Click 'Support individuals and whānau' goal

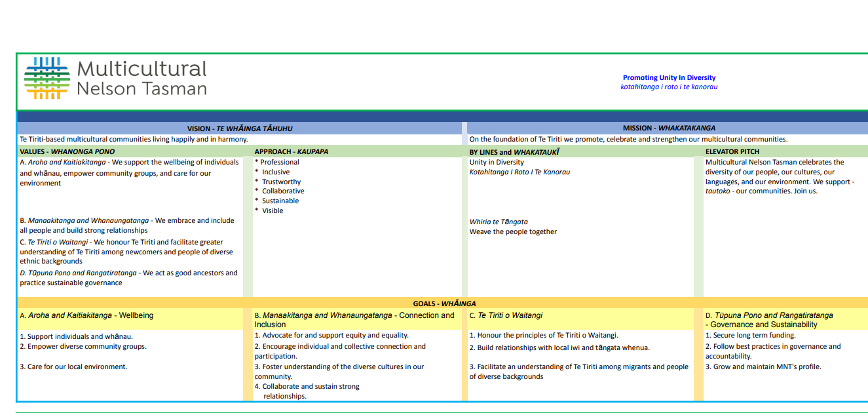(76, 336)
